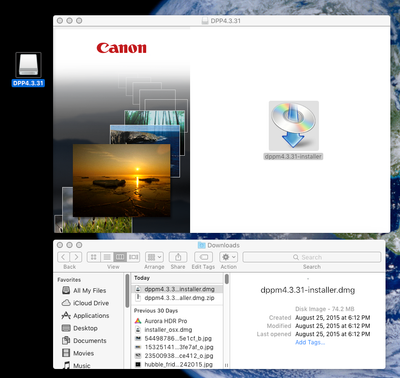Screen dimensions: 400x378
Task: Switch Finder to Cover Flow view
Action: tap(133, 257)
